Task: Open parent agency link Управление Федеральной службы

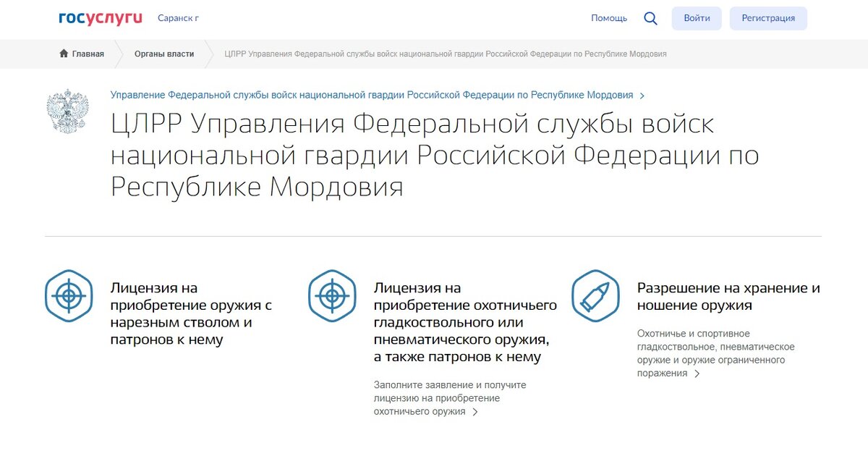Action: coord(372,95)
